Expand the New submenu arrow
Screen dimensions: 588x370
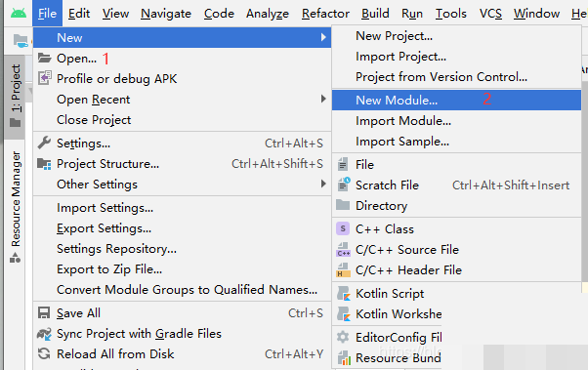(323, 37)
